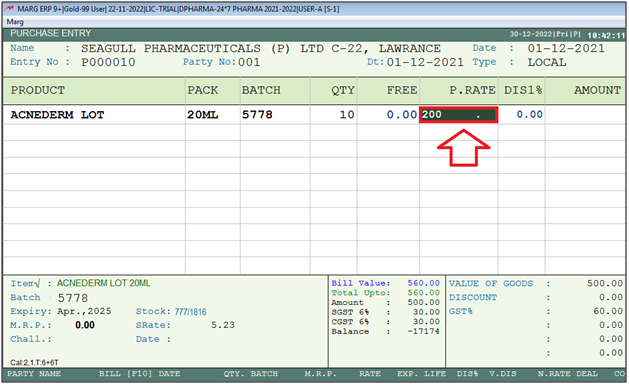629x384 pixels.
Task: Click the Type field showing LOCAL
Action: [547, 63]
